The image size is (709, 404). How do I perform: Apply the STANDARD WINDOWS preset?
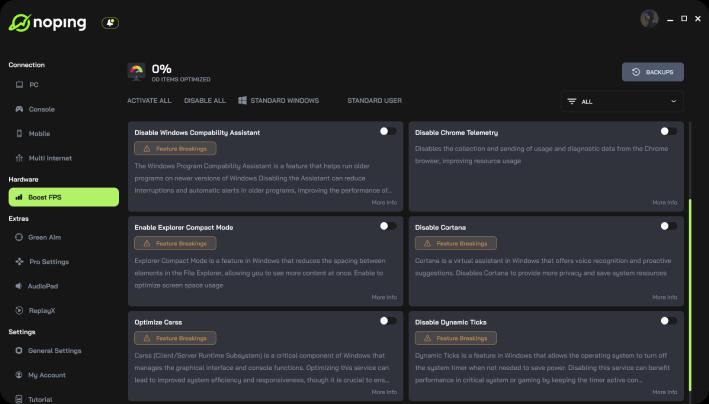coord(279,100)
